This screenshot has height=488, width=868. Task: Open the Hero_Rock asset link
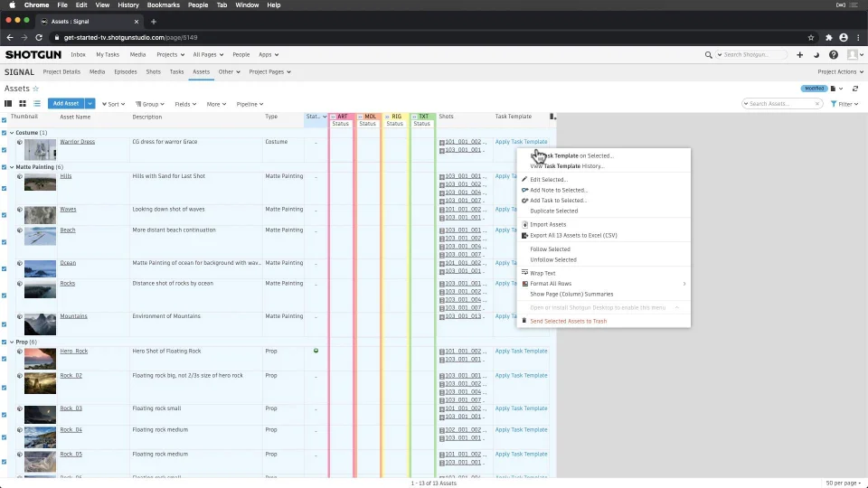[x=73, y=351]
